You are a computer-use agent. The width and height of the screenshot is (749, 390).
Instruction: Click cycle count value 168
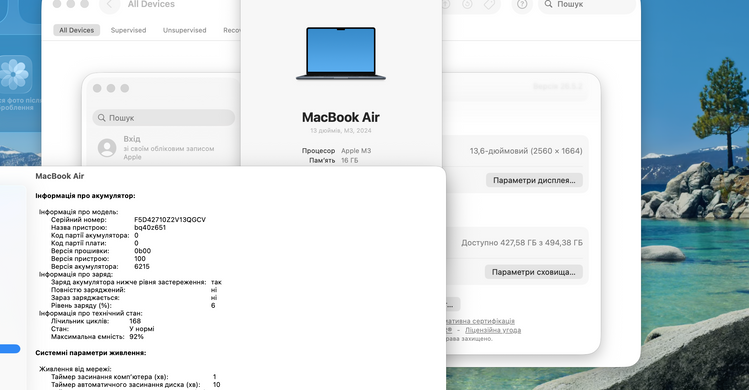pos(135,321)
